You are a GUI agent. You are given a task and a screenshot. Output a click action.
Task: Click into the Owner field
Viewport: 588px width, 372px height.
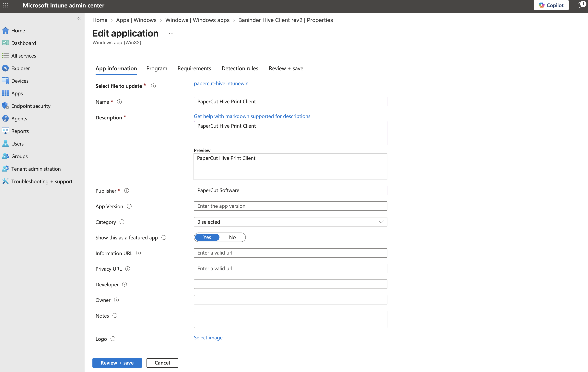[x=290, y=300]
